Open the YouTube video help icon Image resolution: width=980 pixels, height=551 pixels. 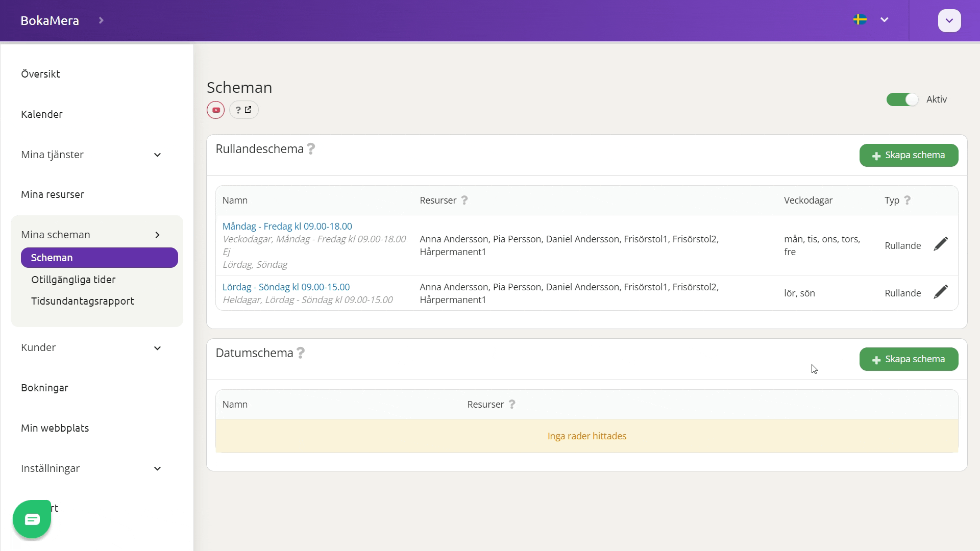pos(216,110)
